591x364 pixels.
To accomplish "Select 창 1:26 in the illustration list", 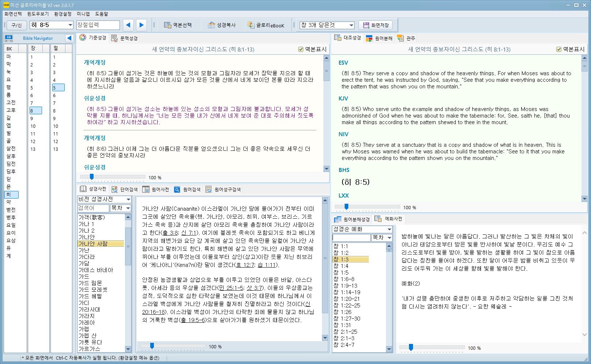I will click(342, 312).
